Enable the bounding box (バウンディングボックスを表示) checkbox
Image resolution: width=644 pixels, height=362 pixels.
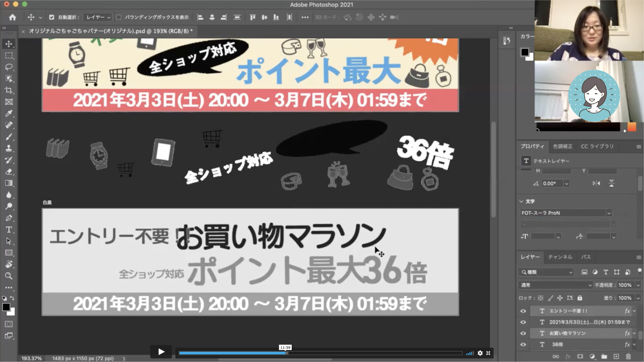[119, 17]
